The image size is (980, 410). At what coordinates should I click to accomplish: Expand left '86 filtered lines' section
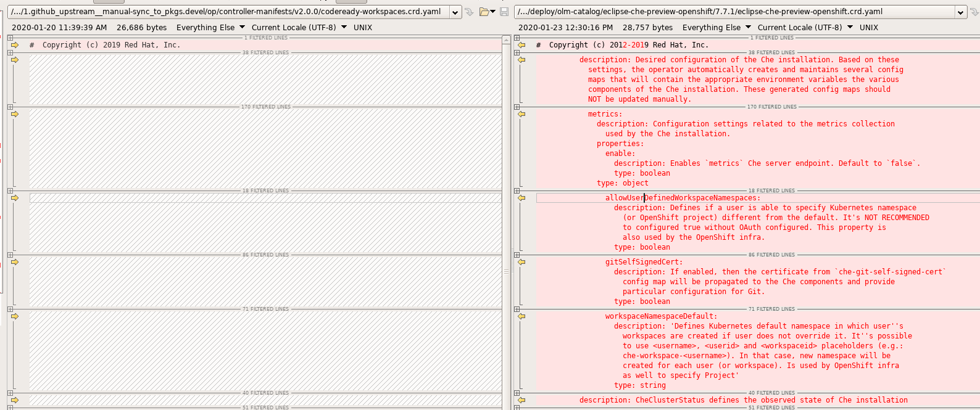[x=10, y=255]
